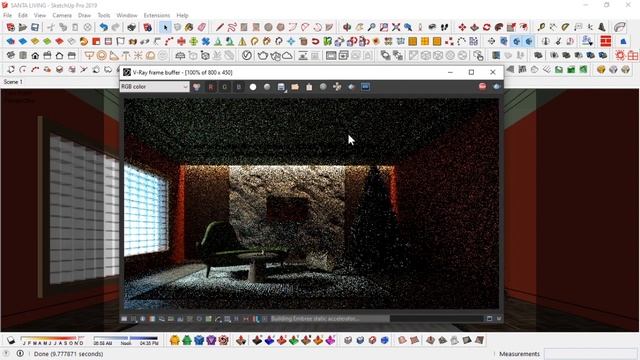Open the Help menu
Viewport: 640px width, 360px height.
pyautogui.click(x=182, y=16)
